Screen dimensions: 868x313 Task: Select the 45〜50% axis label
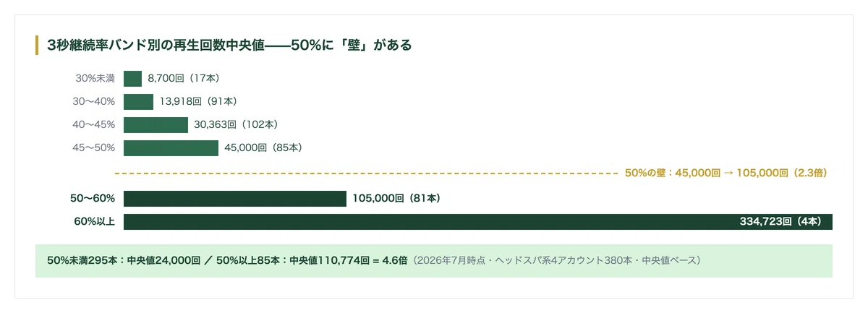(x=93, y=147)
